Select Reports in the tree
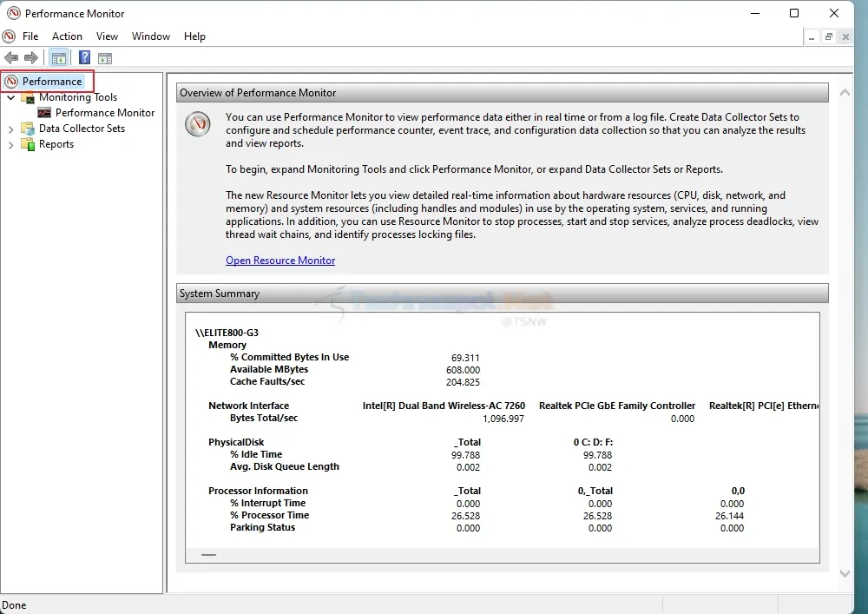 56,144
